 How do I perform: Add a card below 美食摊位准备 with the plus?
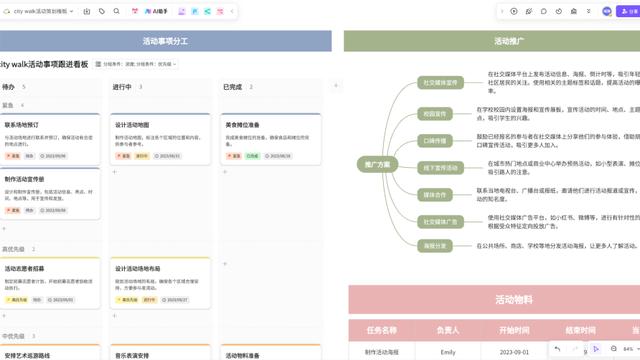click(x=225, y=172)
